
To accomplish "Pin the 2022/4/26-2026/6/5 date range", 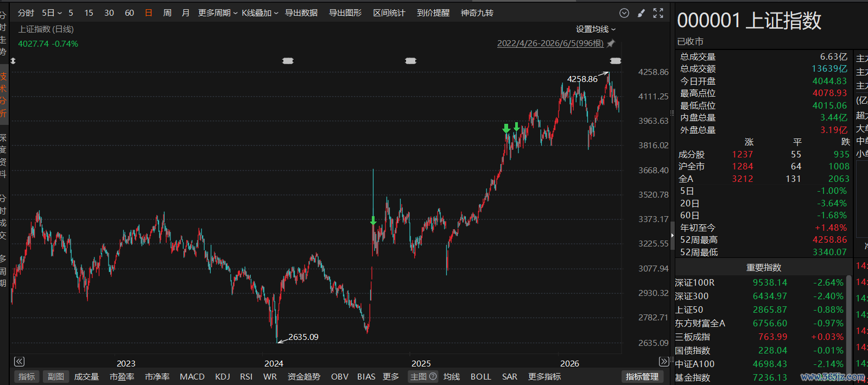I will click(611, 43).
